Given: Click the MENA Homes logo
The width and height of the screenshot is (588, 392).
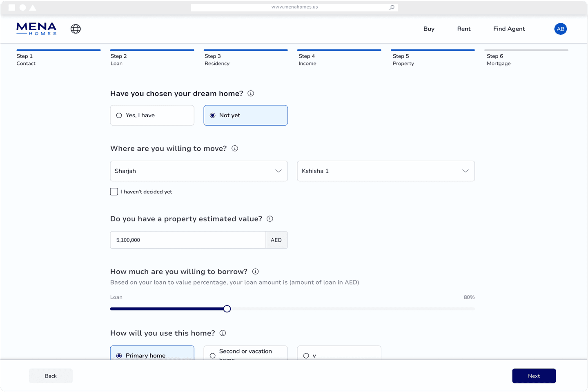Looking at the screenshot, I should 36,29.
